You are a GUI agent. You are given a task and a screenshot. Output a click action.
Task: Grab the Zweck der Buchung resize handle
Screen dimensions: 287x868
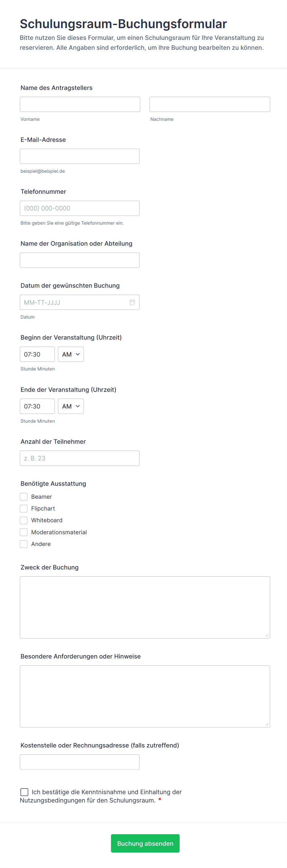(x=267, y=635)
